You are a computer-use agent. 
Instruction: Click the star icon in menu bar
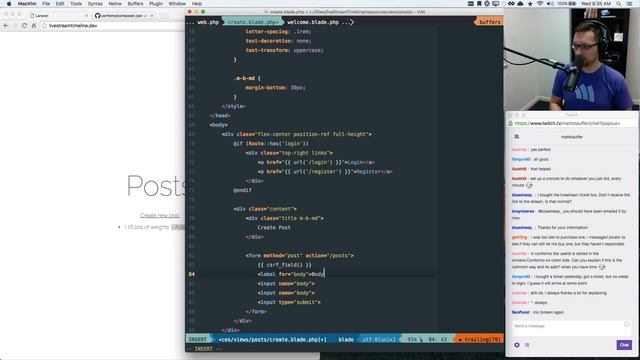click(530, 4)
